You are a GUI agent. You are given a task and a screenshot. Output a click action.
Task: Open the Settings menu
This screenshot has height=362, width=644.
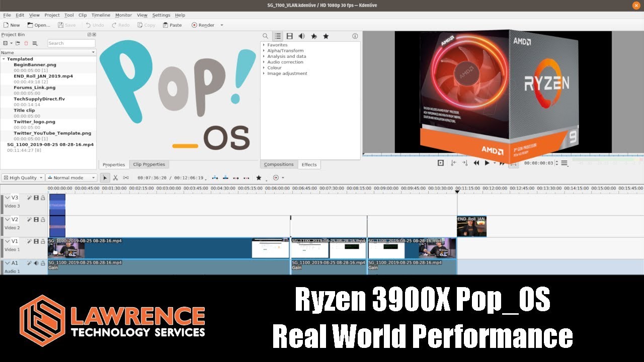coord(162,15)
